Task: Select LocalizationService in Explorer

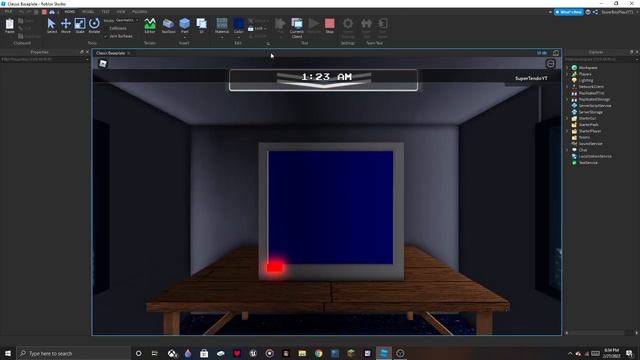Action: pyautogui.click(x=595, y=156)
